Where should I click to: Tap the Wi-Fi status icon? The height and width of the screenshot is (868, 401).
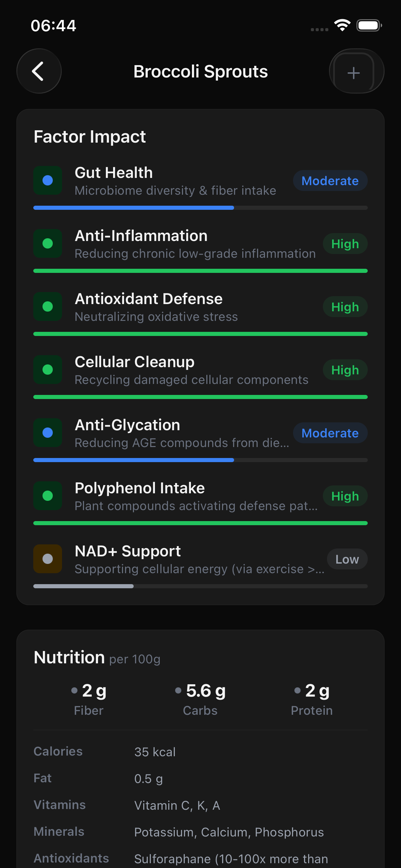(342, 25)
